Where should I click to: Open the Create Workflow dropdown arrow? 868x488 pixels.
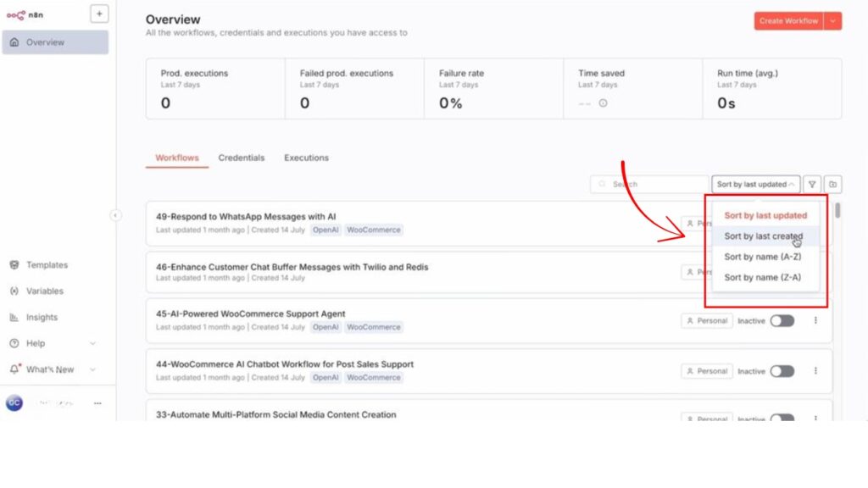point(834,21)
